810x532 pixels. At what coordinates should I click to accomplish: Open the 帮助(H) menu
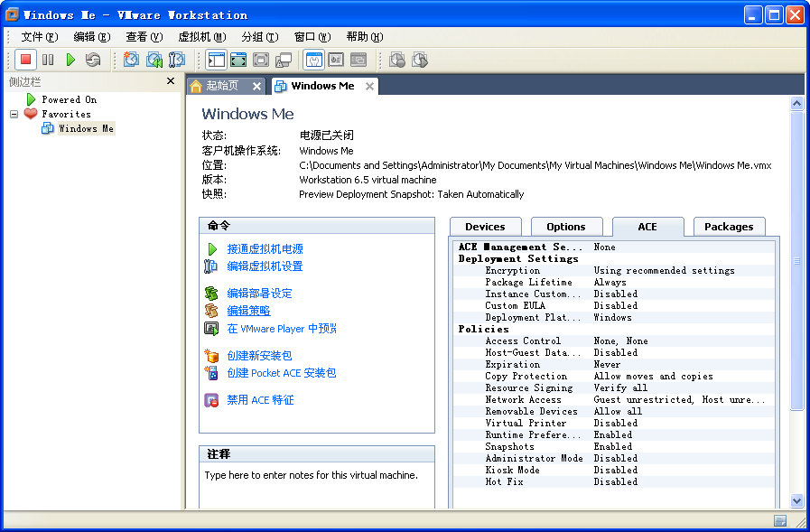tap(365, 37)
